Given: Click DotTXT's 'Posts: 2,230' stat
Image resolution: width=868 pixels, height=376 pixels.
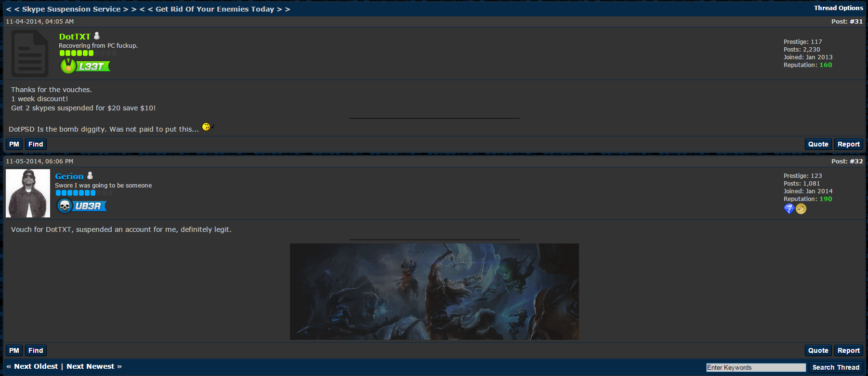Looking at the screenshot, I should pos(802,50).
